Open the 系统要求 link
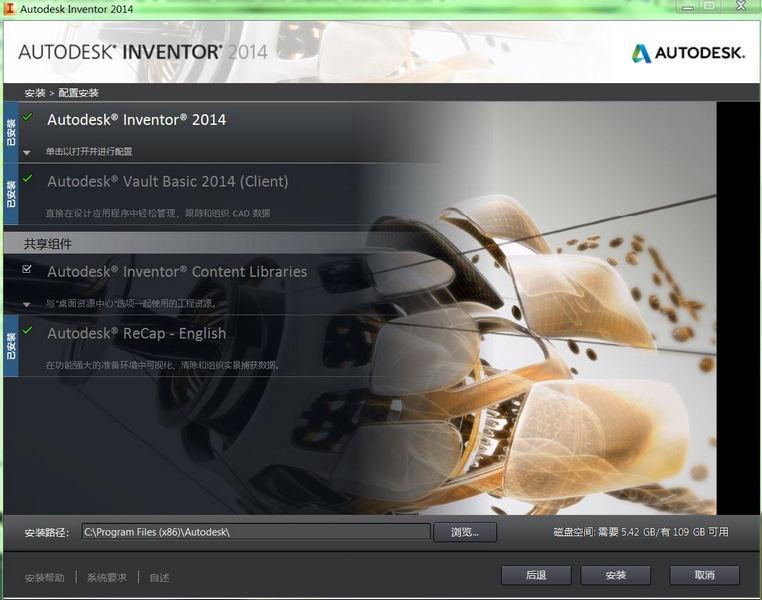The width and height of the screenshot is (762, 600). click(x=107, y=577)
